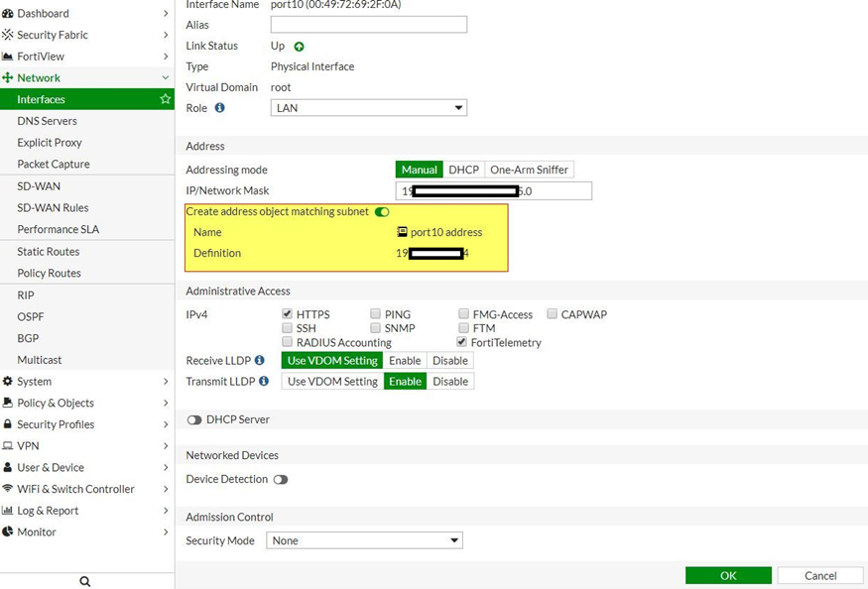The image size is (868, 589).
Task: Select Manual addressing mode
Action: (419, 170)
